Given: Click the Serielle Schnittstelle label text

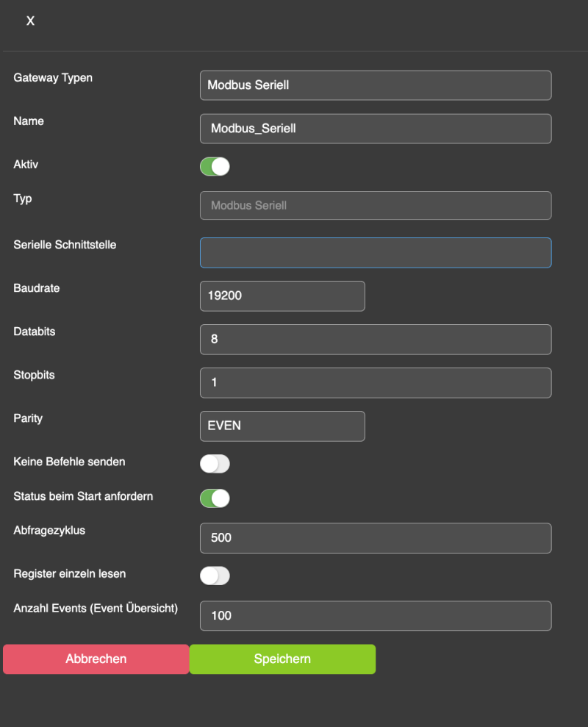Looking at the screenshot, I should [65, 245].
